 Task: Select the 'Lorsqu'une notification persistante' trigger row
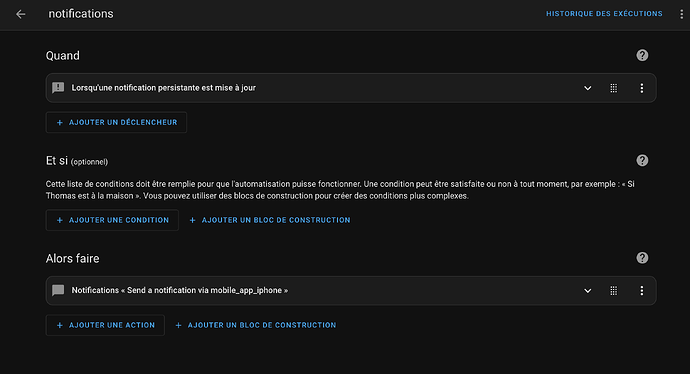[351, 88]
